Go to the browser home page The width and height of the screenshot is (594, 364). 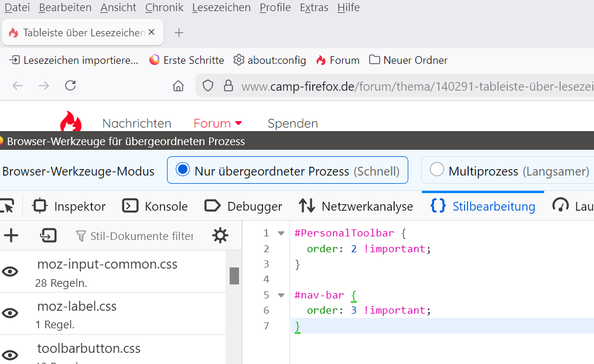[x=179, y=87]
